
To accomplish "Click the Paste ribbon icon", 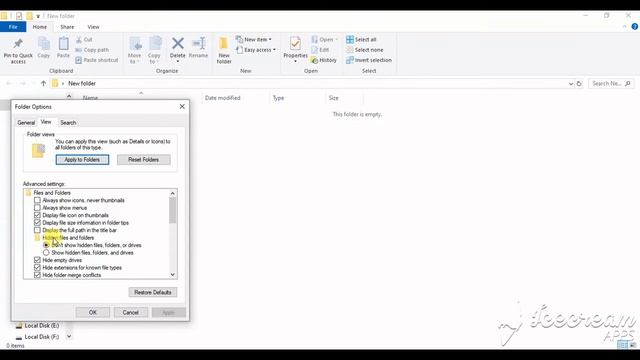I will [x=63, y=44].
